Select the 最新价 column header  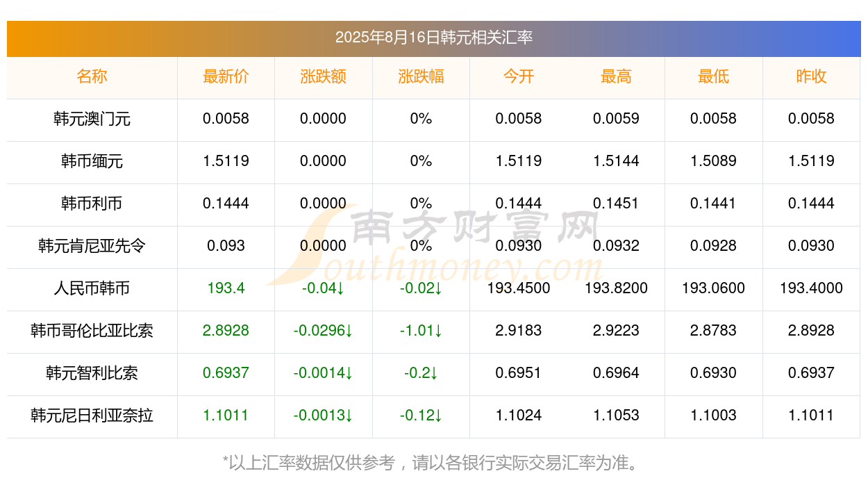(226, 76)
